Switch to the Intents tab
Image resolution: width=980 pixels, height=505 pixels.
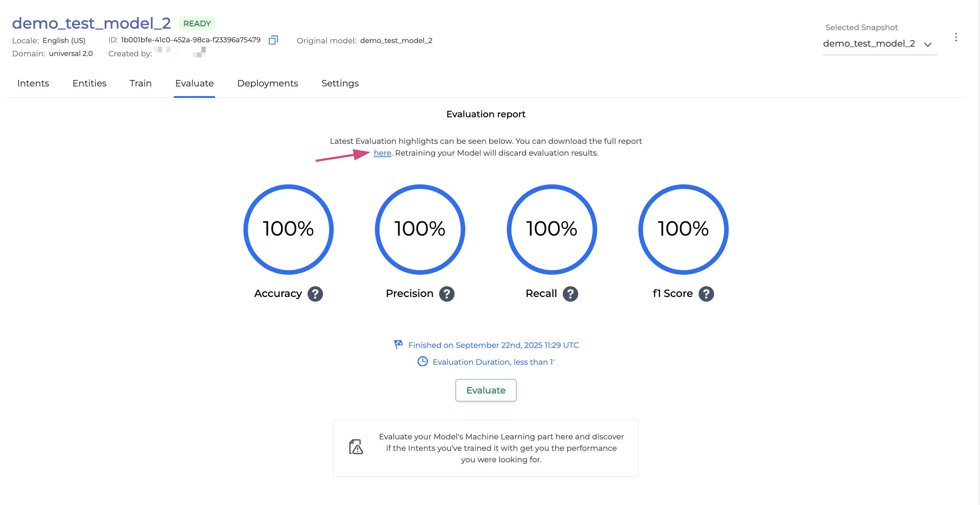click(33, 83)
